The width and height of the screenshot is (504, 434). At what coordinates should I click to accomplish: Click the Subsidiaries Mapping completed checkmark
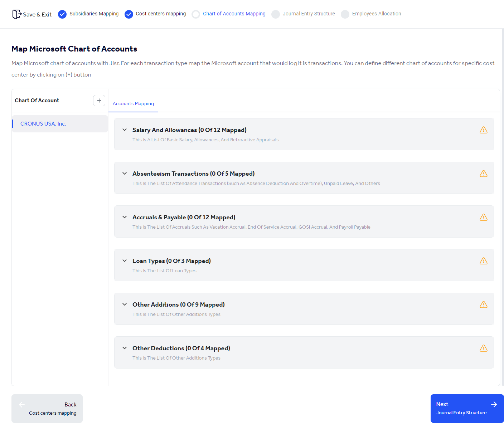(x=62, y=14)
